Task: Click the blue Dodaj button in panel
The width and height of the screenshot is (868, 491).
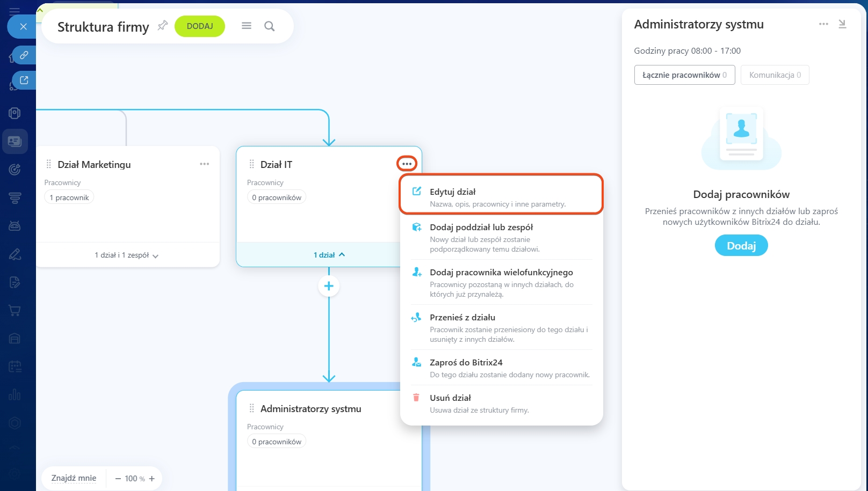Action: (x=741, y=246)
